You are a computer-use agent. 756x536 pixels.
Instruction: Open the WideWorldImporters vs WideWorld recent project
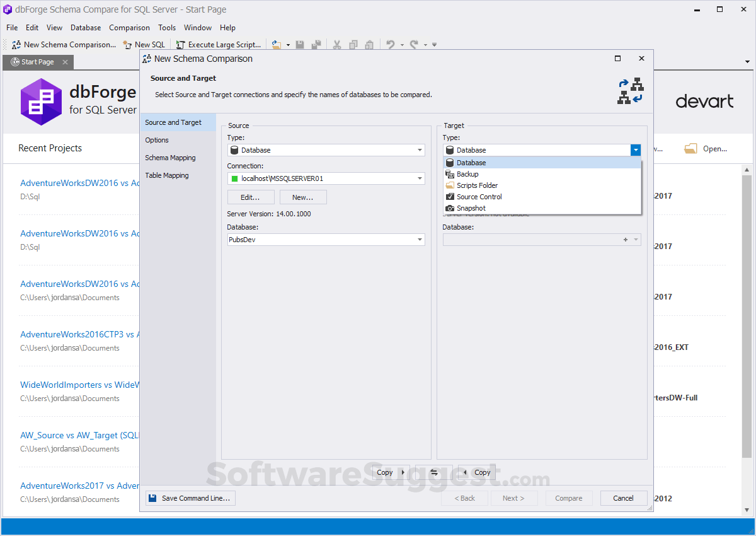(x=79, y=385)
